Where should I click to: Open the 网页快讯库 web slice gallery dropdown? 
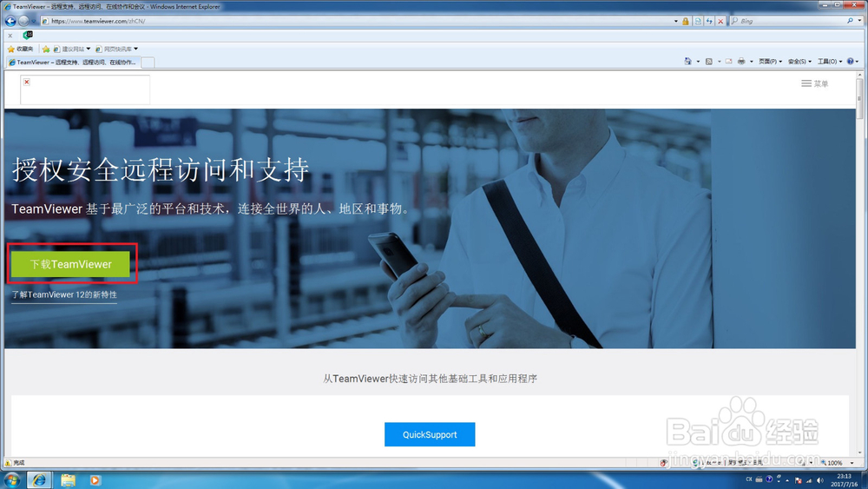[x=117, y=49]
